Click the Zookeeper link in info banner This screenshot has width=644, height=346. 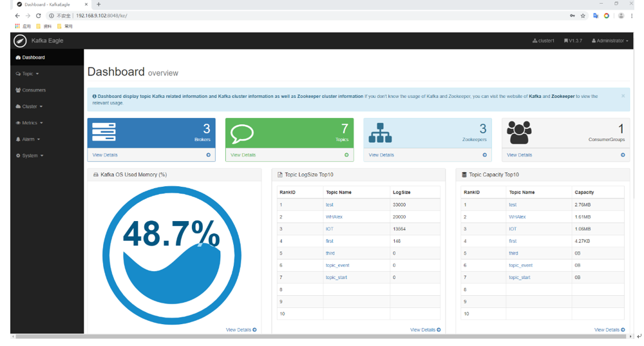pyautogui.click(x=563, y=96)
